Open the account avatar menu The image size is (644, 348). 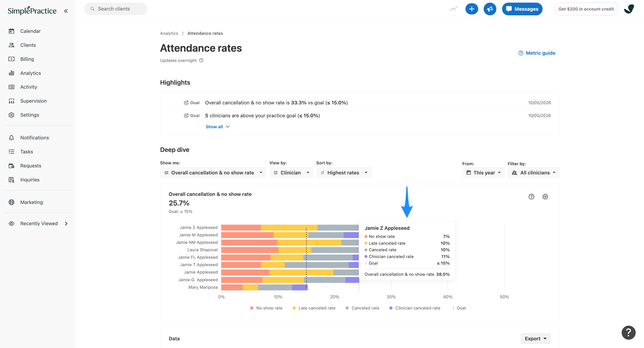pyautogui.click(x=629, y=9)
